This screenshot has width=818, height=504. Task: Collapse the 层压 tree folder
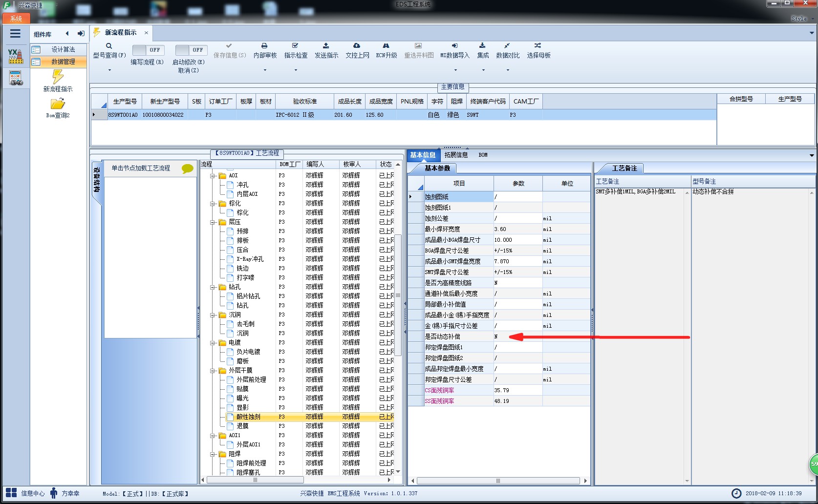click(213, 222)
